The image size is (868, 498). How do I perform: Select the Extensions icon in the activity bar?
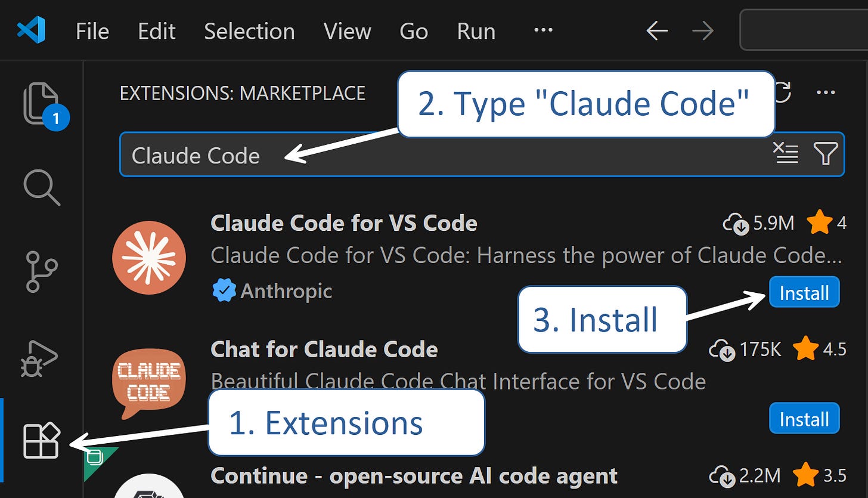(42, 441)
